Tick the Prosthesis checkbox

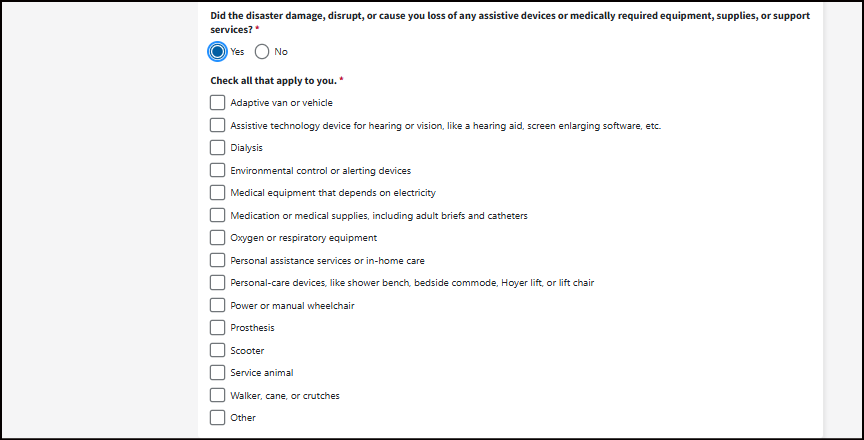218,327
